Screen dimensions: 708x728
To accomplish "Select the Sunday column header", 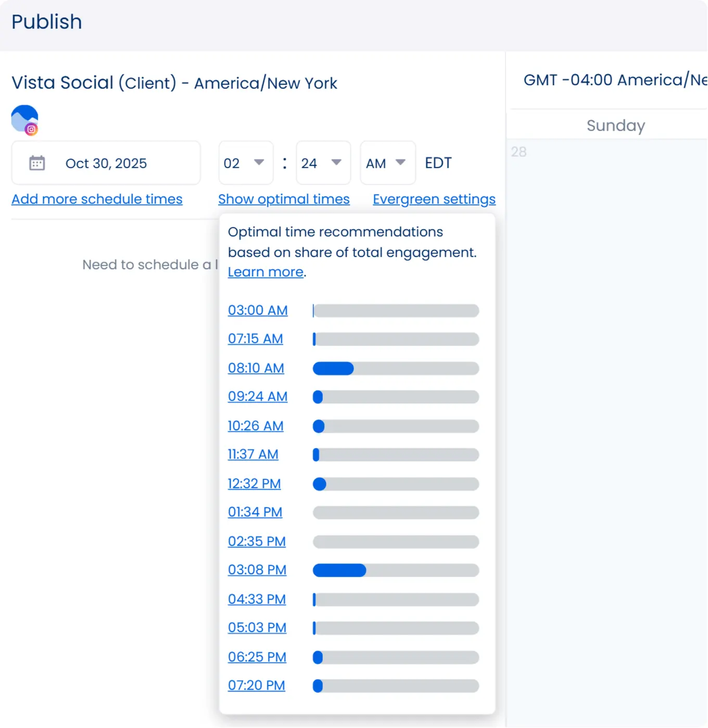I will (615, 125).
